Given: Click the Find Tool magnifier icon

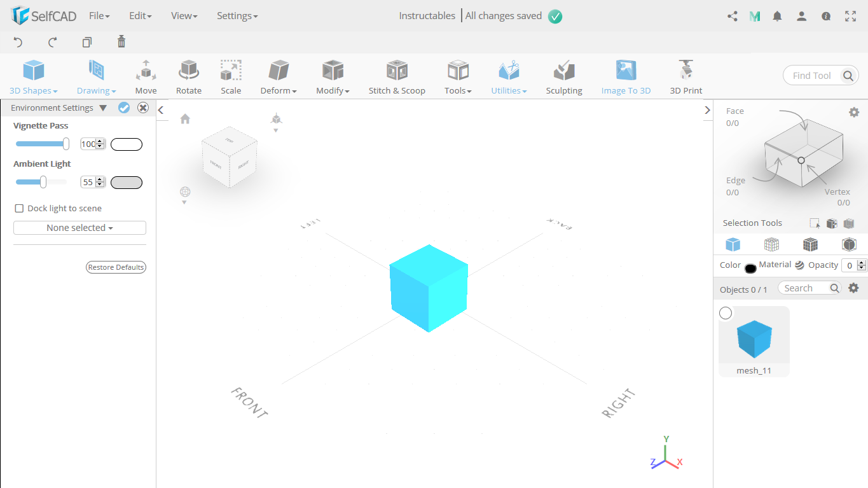Looking at the screenshot, I should (848, 76).
